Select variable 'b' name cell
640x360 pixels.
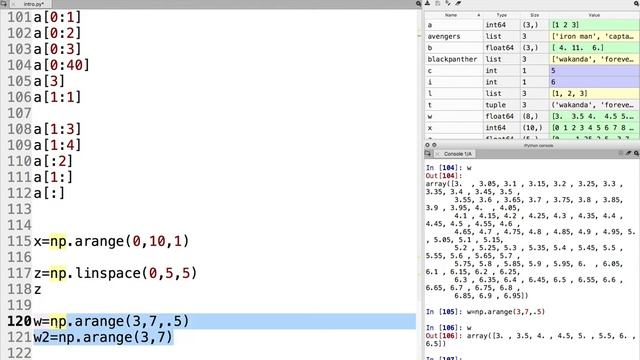(453, 48)
